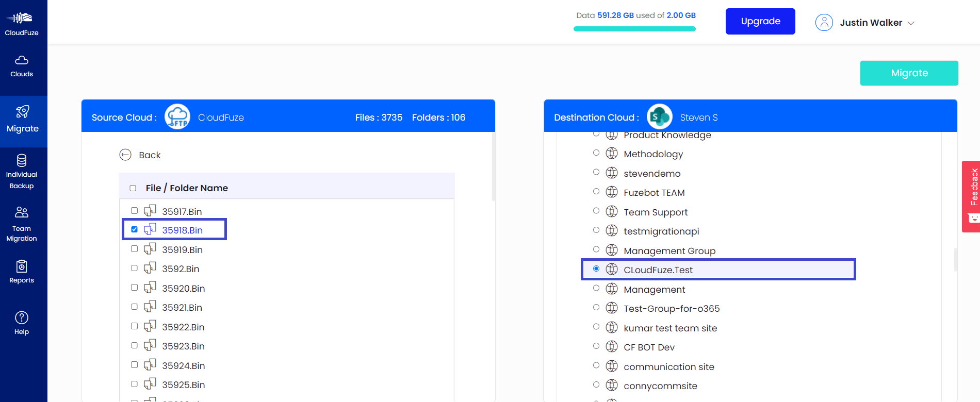Open Help question mark icon

(x=22, y=317)
